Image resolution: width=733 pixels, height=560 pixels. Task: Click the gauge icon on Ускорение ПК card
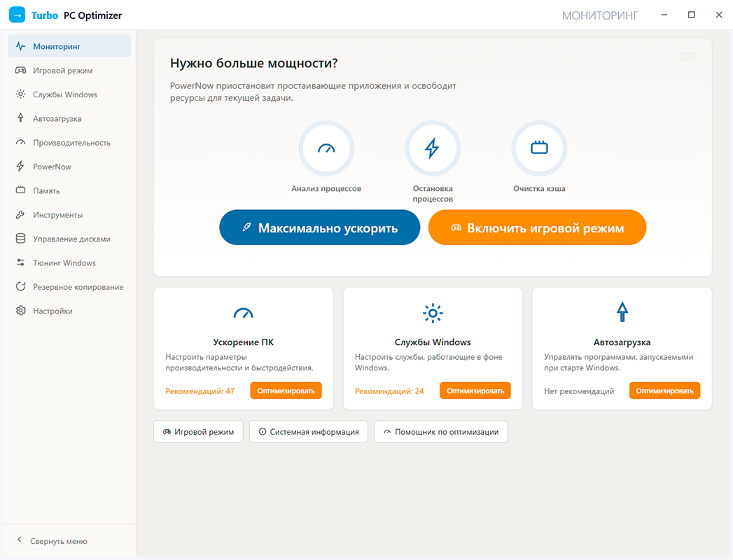pyautogui.click(x=243, y=313)
